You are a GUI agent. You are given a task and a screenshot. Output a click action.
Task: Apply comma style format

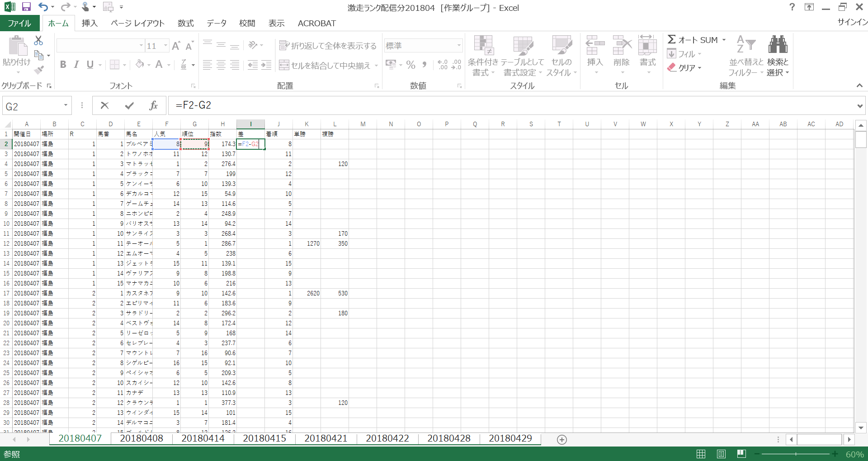424,65
